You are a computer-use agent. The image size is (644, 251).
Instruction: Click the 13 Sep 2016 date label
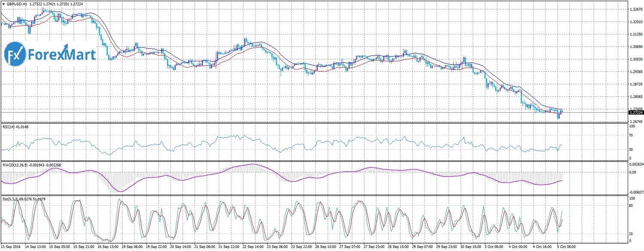tap(12, 248)
